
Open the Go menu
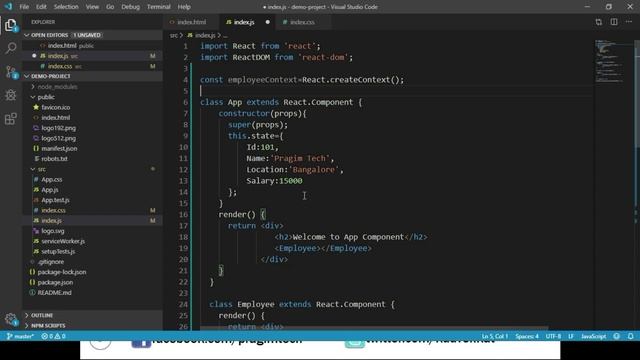pyautogui.click(x=110, y=7)
